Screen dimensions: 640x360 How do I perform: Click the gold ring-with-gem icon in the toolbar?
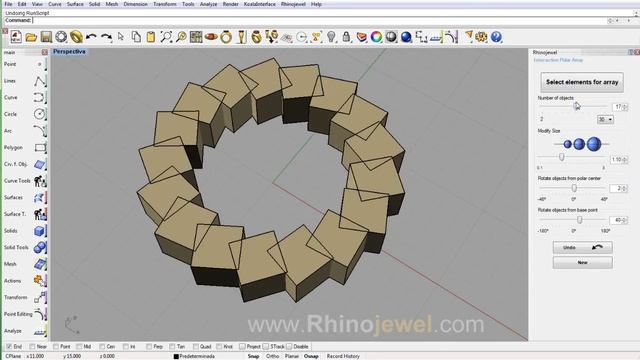tap(226, 37)
